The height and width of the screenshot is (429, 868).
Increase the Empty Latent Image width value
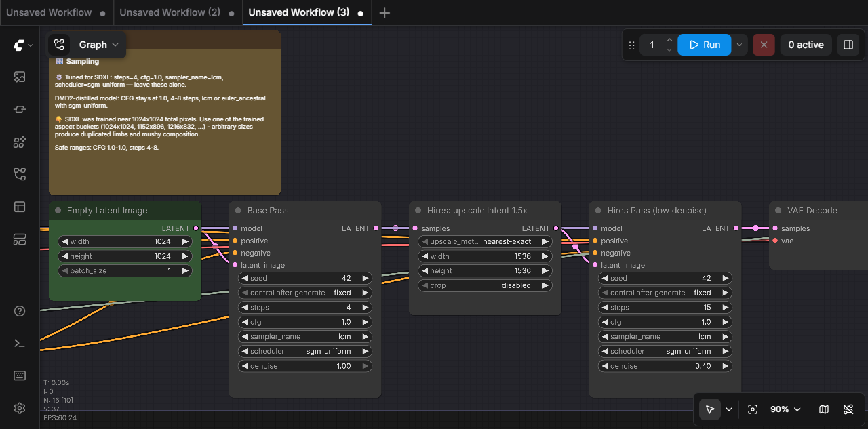click(x=185, y=241)
